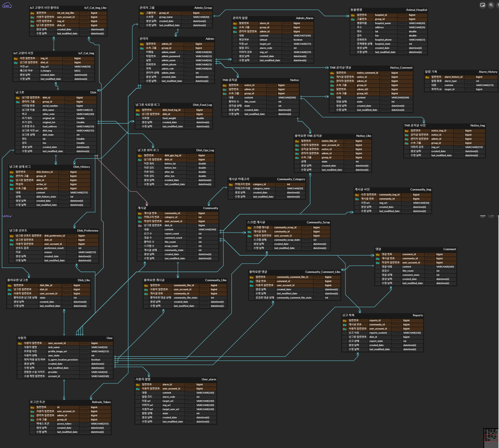The height and width of the screenshot is (448, 499).
Task: Select the Refresh_Token table title
Action: pos(101,402)
